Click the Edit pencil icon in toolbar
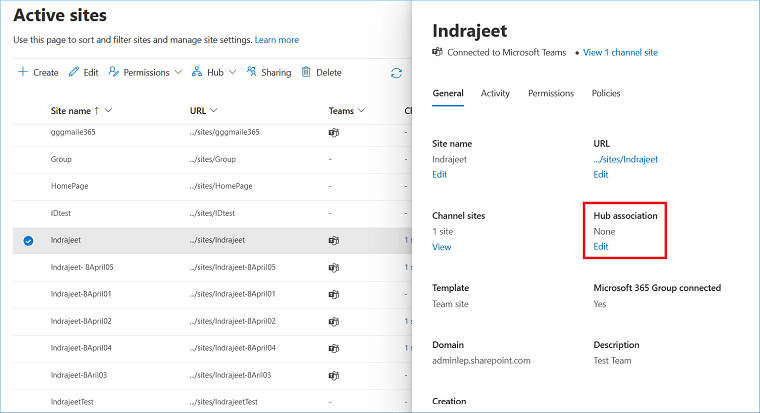 tap(74, 72)
